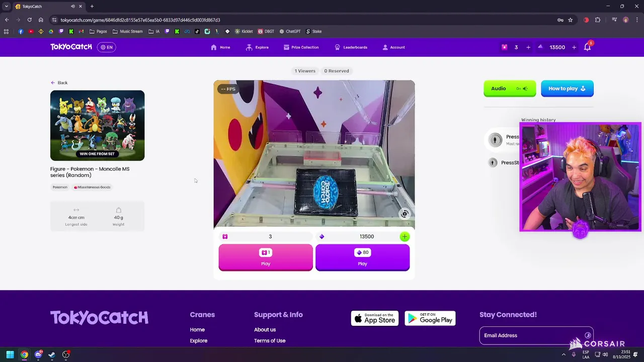
Task: Open About us footer link
Action: point(265,330)
